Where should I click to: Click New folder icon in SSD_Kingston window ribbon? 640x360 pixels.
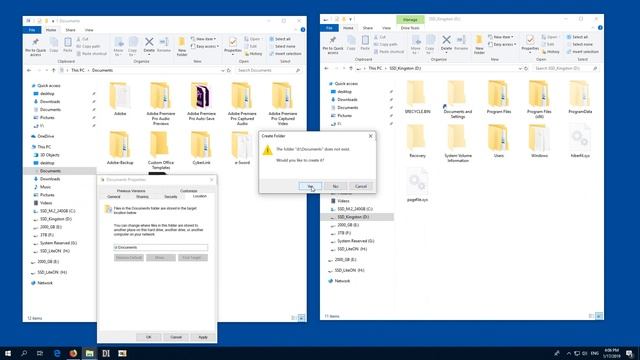click(479, 44)
